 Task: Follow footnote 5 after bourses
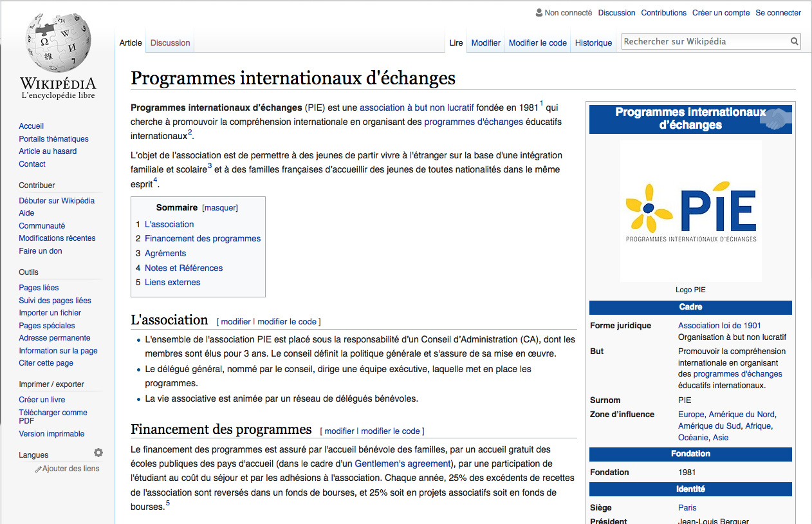tap(168, 503)
